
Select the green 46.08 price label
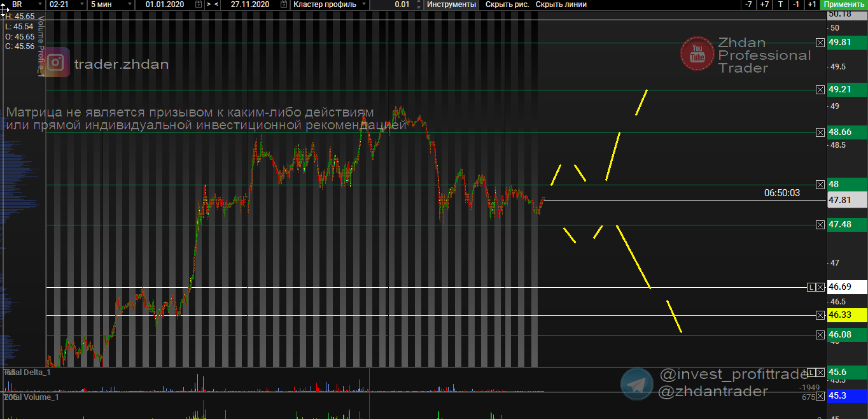[847, 335]
